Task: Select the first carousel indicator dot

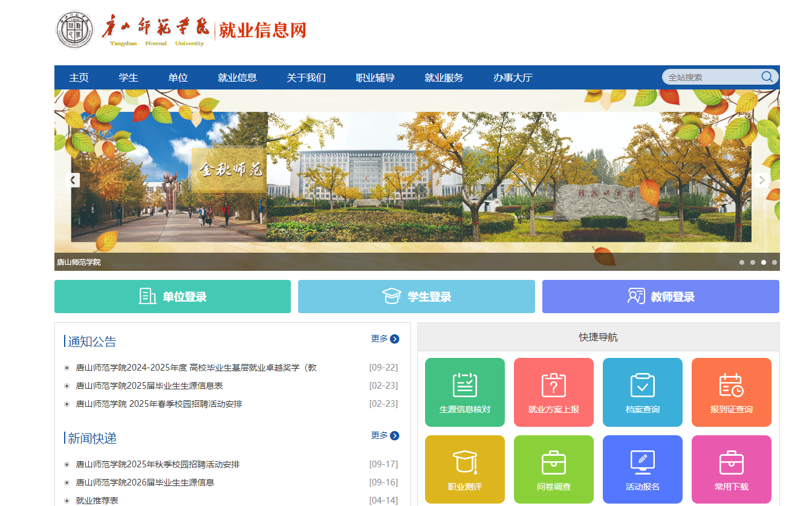Action: click(x=742, y=262)
